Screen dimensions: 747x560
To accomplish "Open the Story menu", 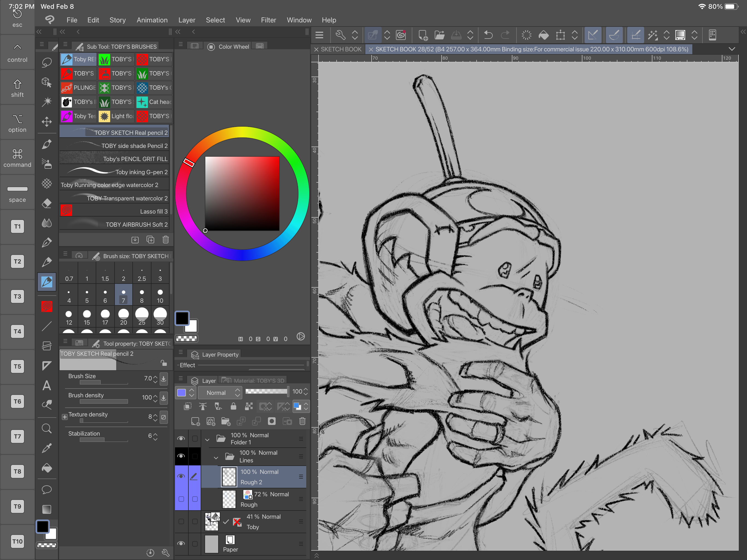I will click(x=118, y=20).
